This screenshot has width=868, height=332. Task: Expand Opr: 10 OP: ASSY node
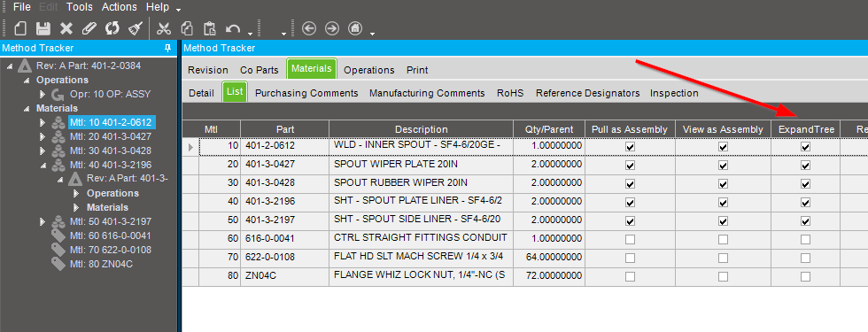coord(43,94)
